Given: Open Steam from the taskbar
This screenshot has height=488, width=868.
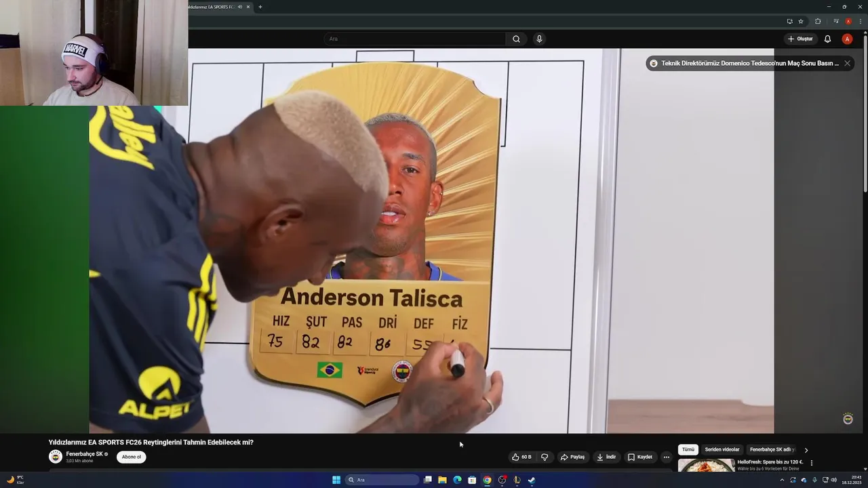Looking at the screenshot, I should [532, 480].
